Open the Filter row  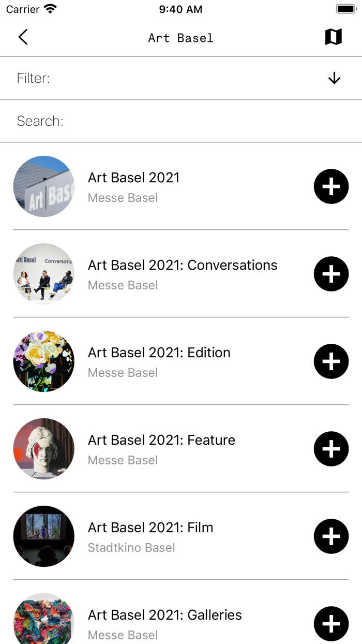click(181, 78)
